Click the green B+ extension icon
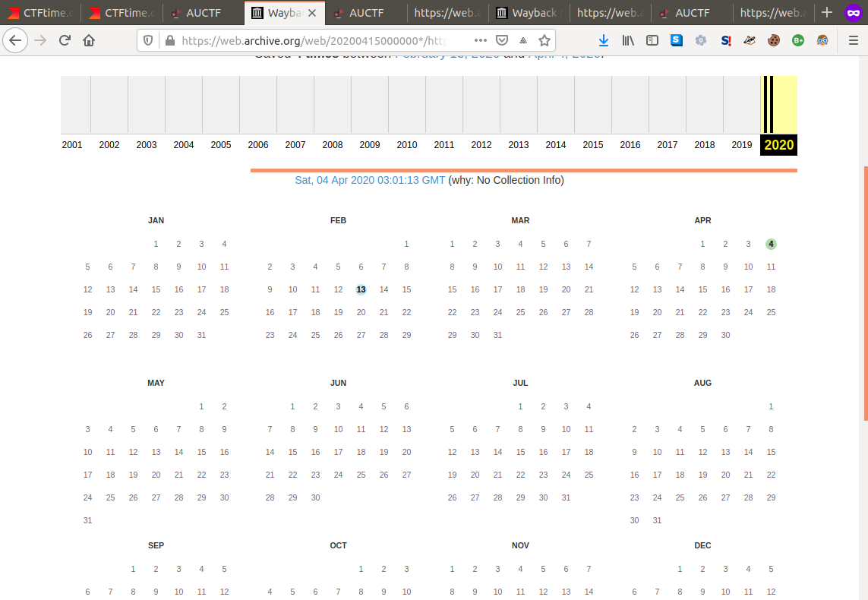The width and height of the screenshot is (868, 600). (x=798, y=40)
